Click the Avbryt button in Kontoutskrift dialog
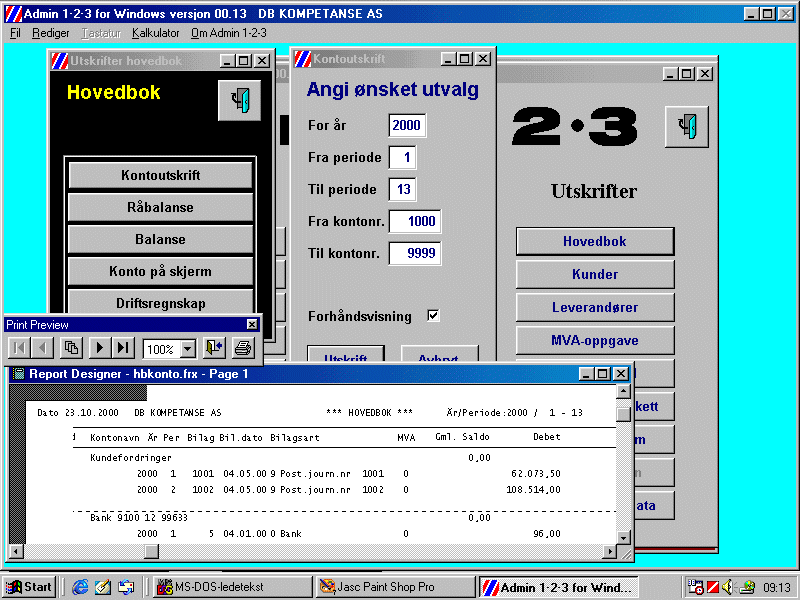 point(440,355)
